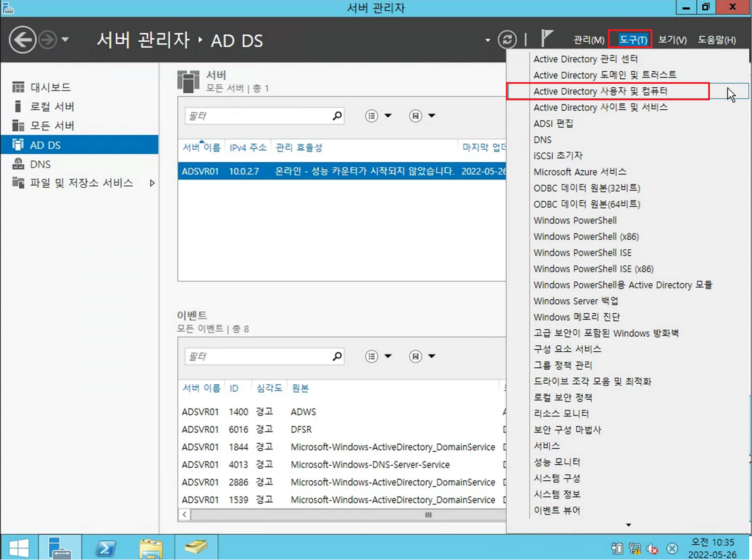The width and height of the screenshot is (752, 560).
Task: Open 그룹 정책 관리 menu entry
Action: [x=563, y=365]
